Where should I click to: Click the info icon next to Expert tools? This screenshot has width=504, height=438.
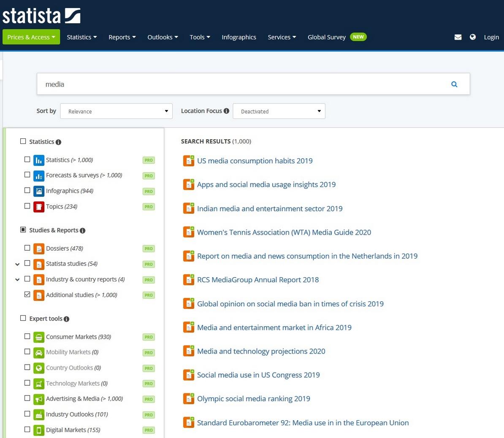pos(66,319)
